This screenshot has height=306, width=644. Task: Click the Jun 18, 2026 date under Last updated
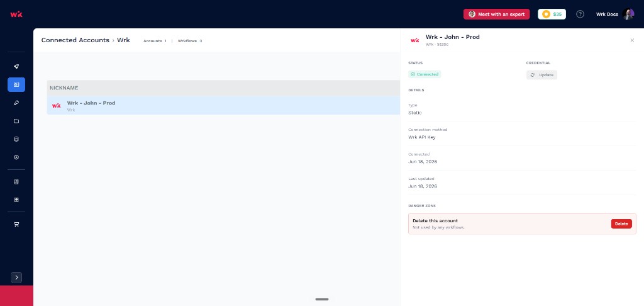pos(423,186)
